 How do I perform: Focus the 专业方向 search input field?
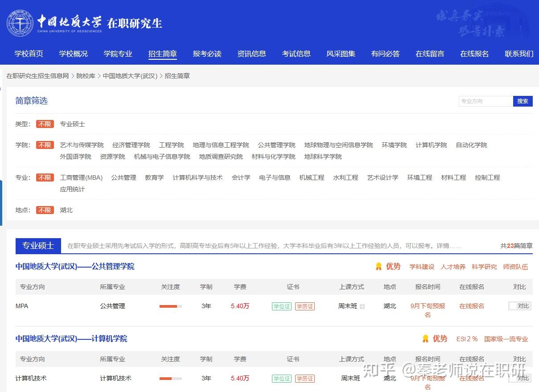coord(486,101)
